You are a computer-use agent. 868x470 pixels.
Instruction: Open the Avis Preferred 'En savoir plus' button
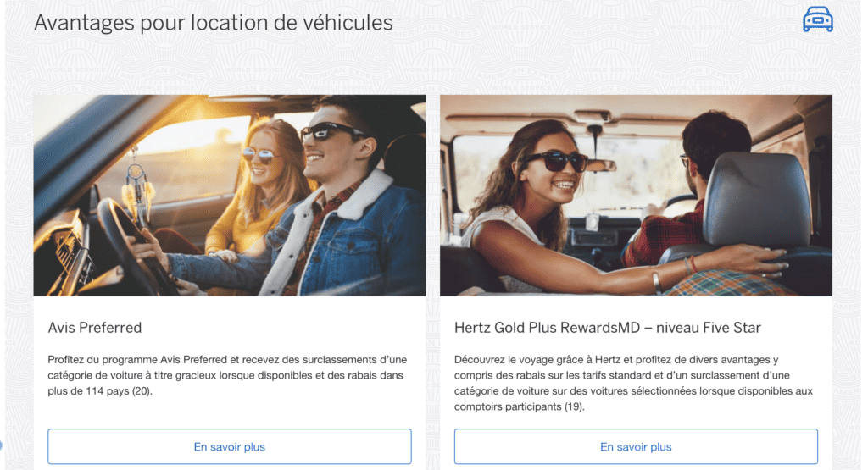(229, 446)
